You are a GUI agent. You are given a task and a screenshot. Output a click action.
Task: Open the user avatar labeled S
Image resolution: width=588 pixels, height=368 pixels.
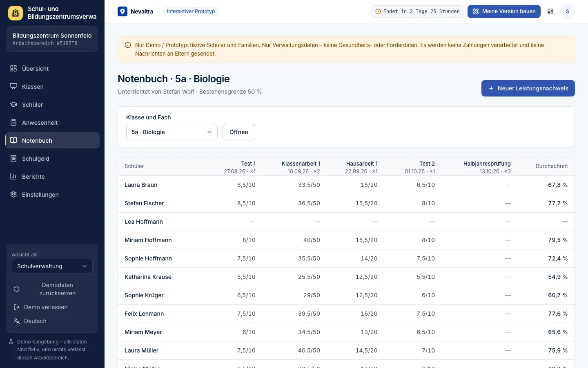point(567,11)
